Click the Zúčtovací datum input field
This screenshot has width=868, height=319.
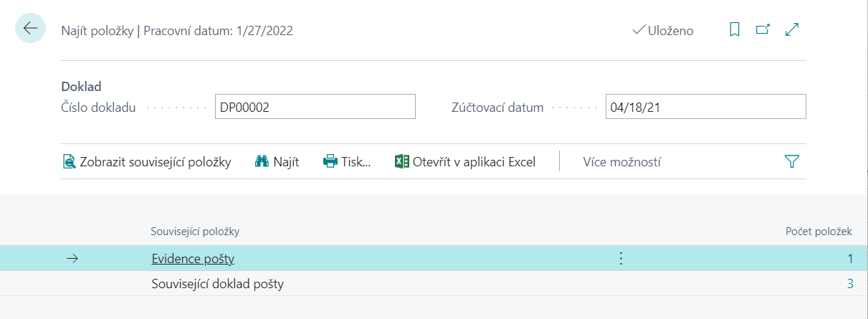click(x=705, y=108)
